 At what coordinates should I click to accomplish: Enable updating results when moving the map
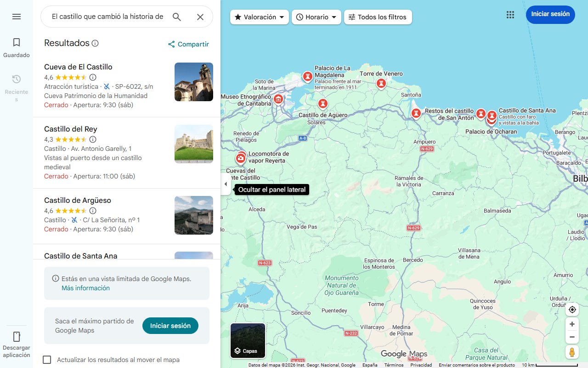46,360
